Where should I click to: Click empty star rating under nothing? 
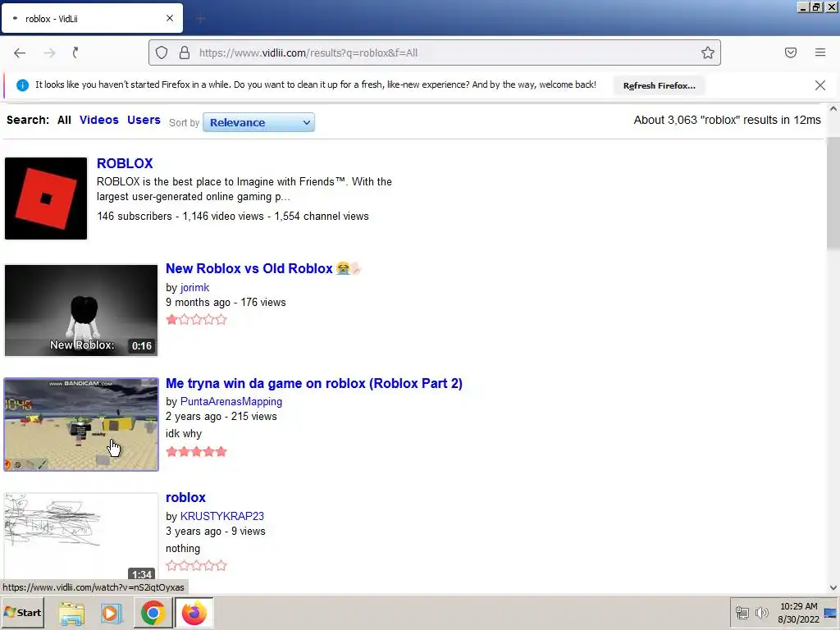click(197, 566)
